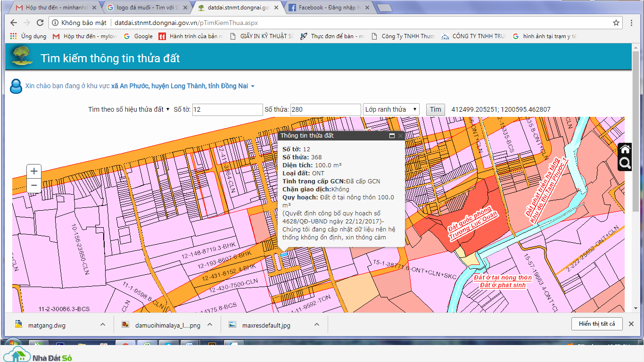The image size is (644, 362).
Task: Click the map home icon
Action: click(625, 149)
